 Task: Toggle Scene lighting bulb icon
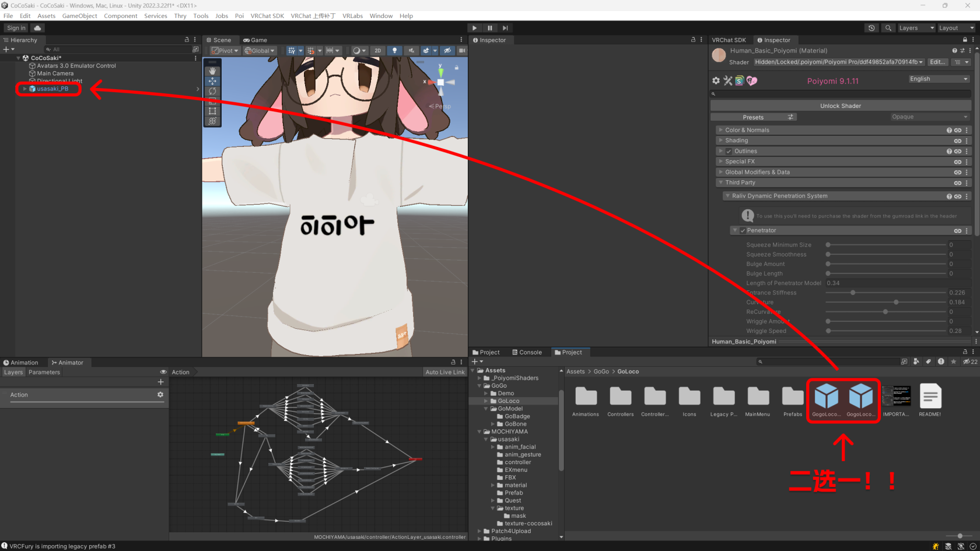coord(394,51)
